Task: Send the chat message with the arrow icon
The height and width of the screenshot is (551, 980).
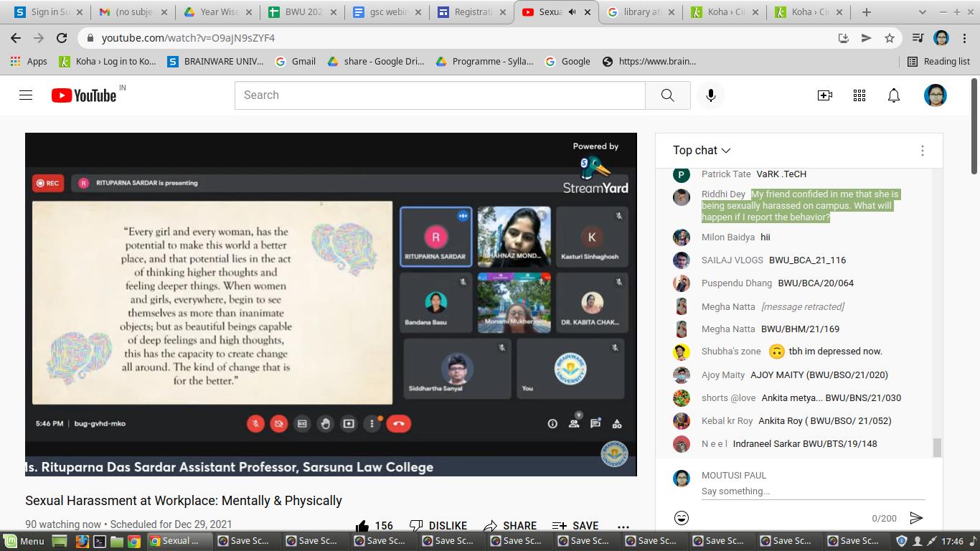Action: [915, 517]
